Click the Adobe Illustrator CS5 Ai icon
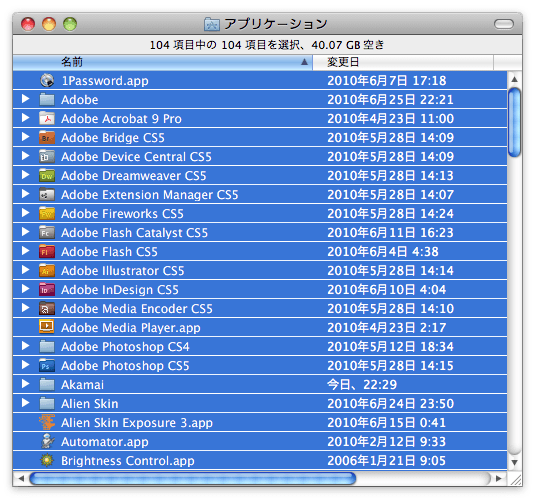Screen dimensions: 535x499 tap(47, 271)
